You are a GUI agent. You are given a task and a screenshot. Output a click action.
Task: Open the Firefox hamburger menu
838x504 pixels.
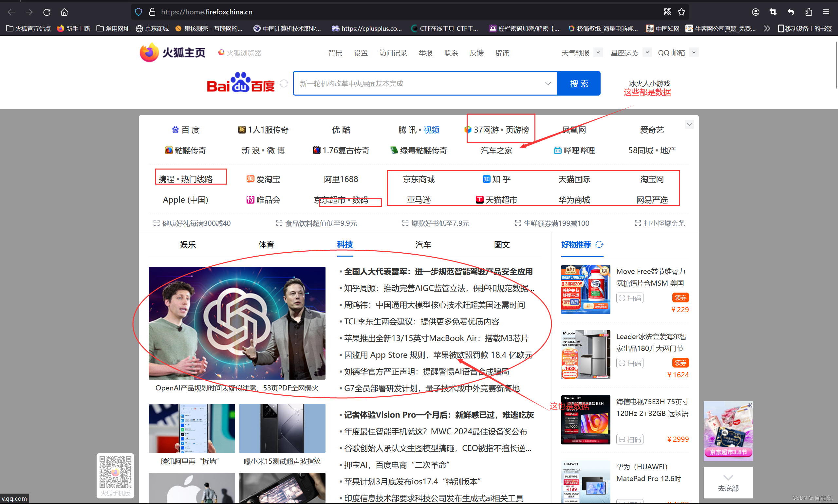[826, 12]
